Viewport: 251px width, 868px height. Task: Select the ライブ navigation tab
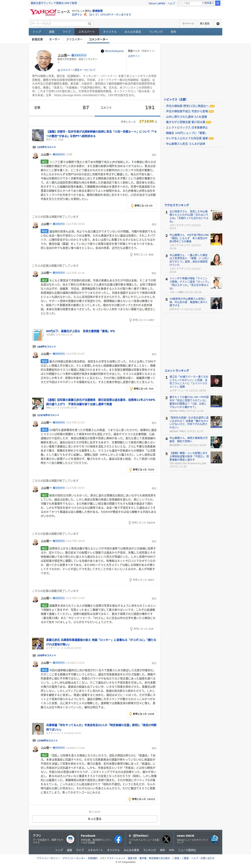(67, 32)
